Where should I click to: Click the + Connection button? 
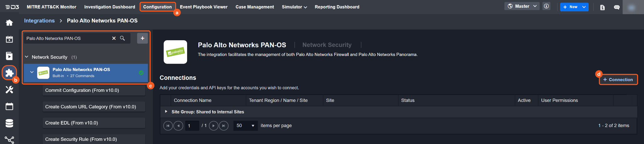coord(618,80)
